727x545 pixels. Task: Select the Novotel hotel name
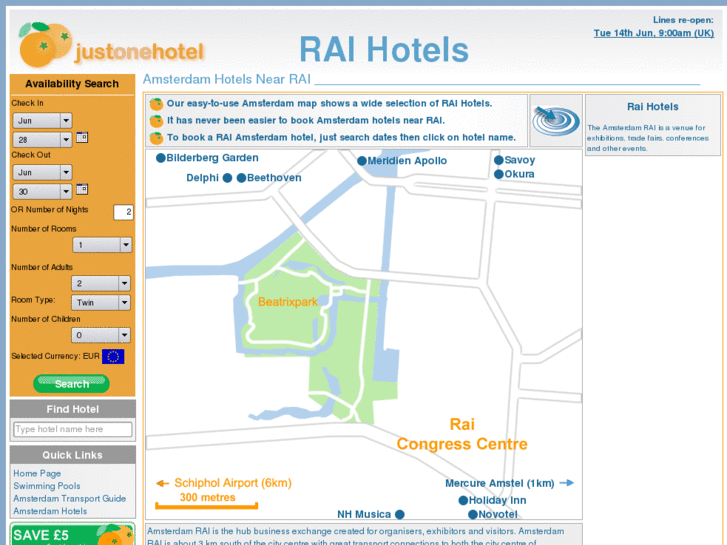tap(498, 514)
